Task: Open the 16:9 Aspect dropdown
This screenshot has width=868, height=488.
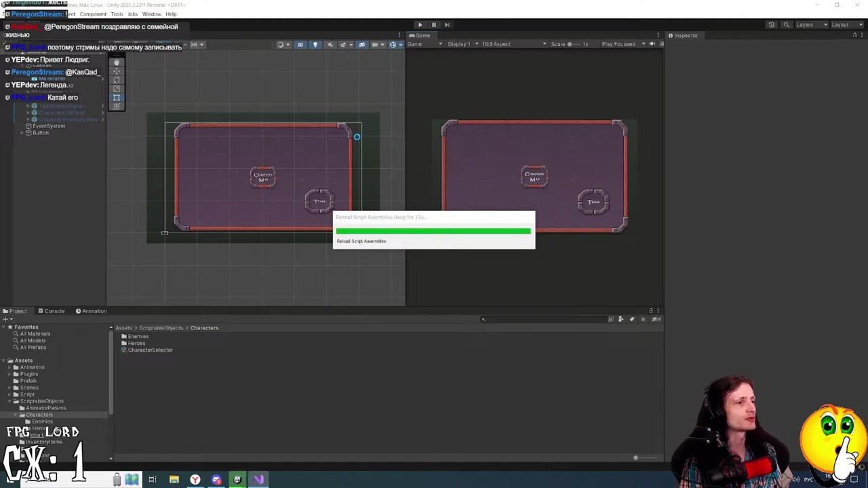Action: 514,44
